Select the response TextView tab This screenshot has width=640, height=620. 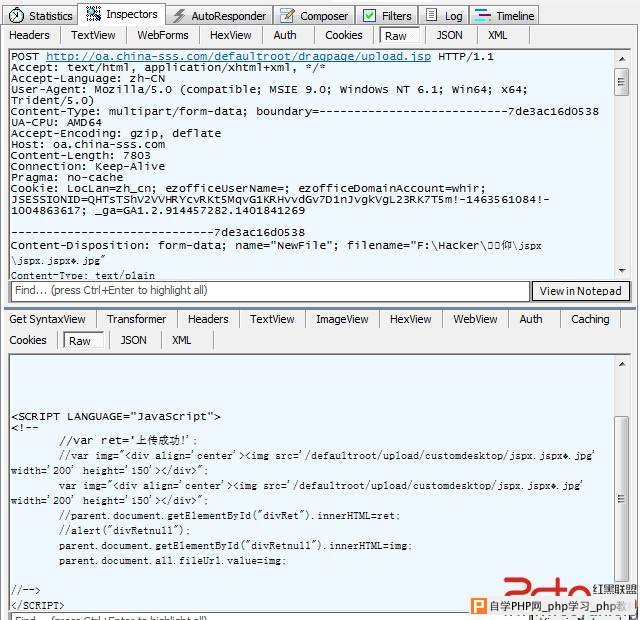pyautogui.click(x=272, y=319)
